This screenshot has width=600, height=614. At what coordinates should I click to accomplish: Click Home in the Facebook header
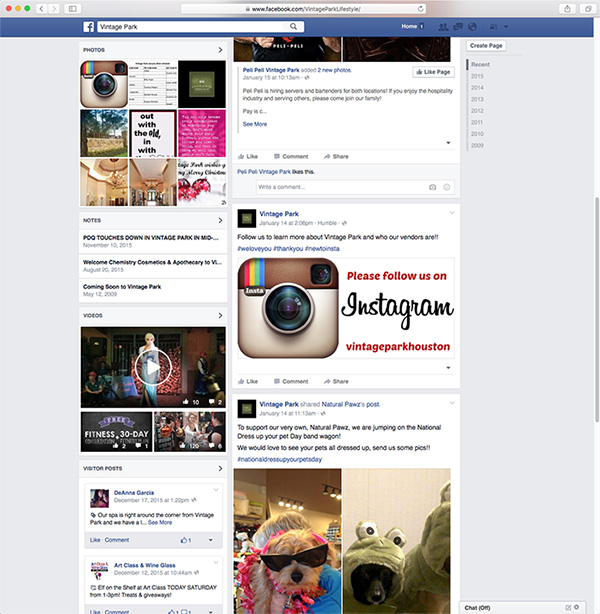tap(409, 26)
